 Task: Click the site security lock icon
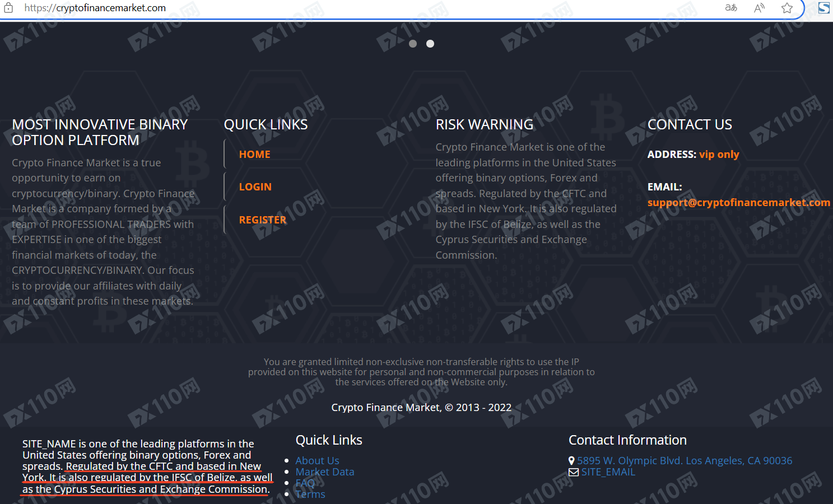click(x=8, y=8)
